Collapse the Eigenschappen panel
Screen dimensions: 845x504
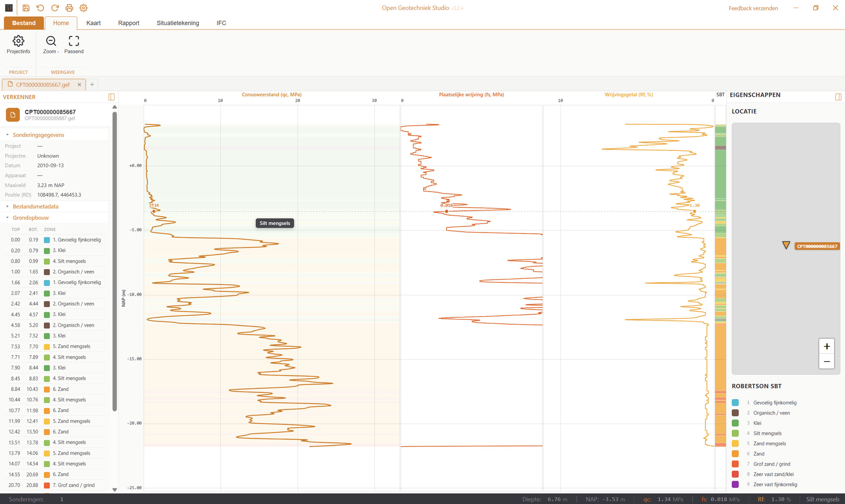click(838, 97)
